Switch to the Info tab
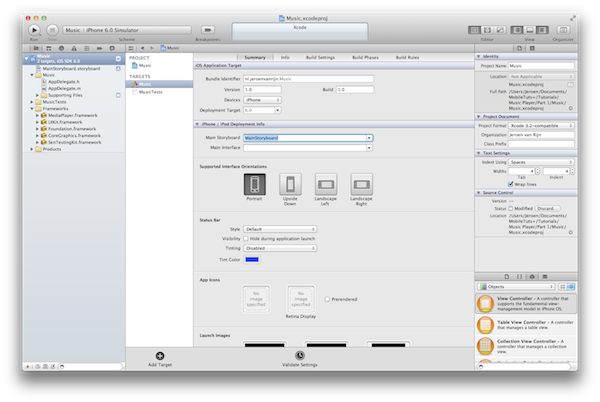This screenshot has width=600, height=402. click(285, 57)
